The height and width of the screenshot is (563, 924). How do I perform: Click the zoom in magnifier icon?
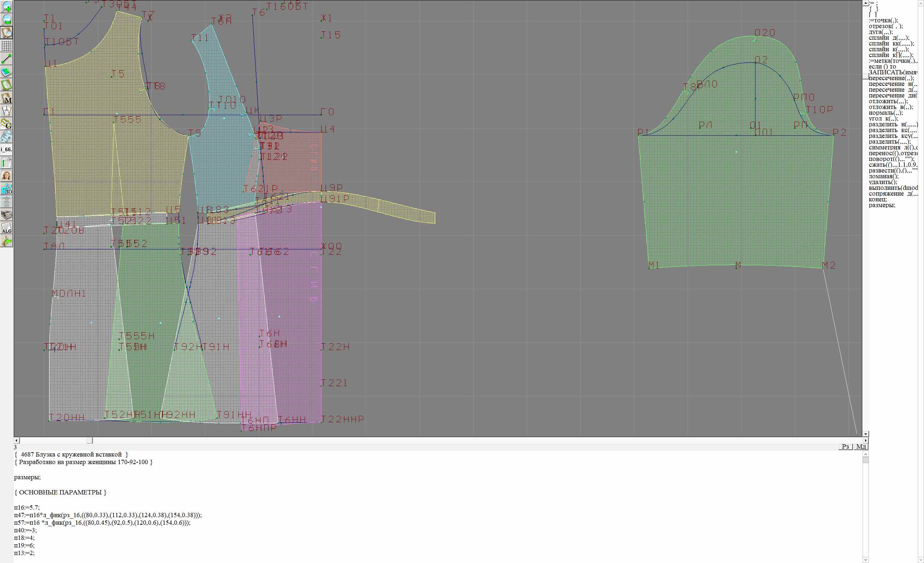click(x=7, y=7)
